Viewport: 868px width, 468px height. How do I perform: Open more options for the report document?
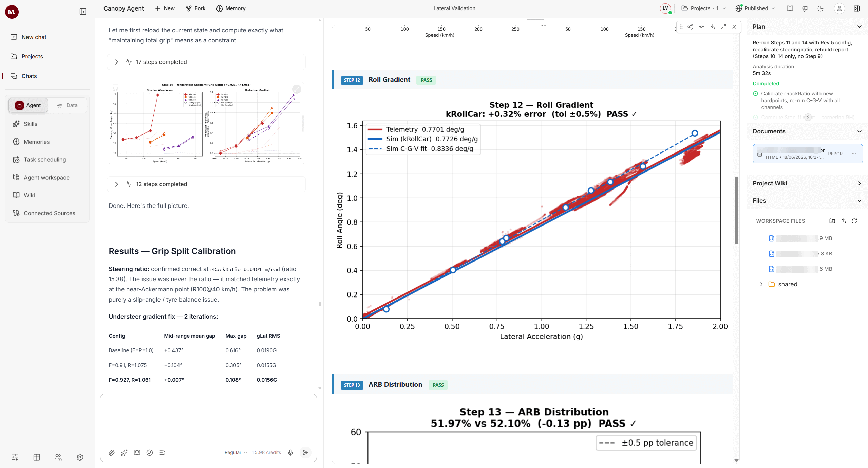click(x=854, y=154)
